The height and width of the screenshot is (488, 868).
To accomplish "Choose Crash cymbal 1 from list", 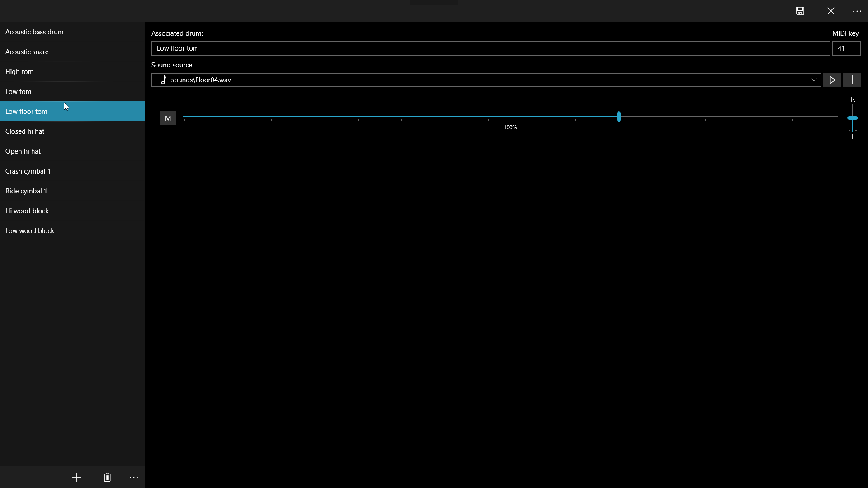I will point(28,171).
